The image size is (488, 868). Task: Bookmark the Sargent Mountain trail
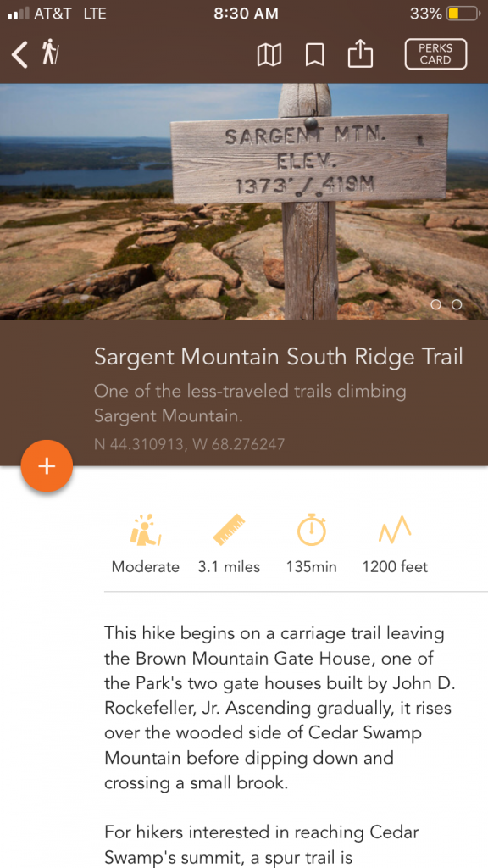(x=315, y=55)
